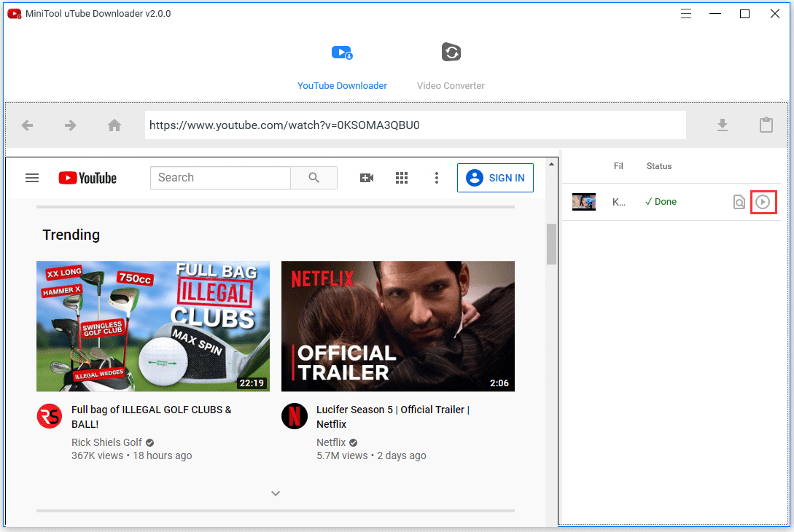Focus the URL address bar
Viewport: 794px width, 532px height.
click(x=416, y=125)
